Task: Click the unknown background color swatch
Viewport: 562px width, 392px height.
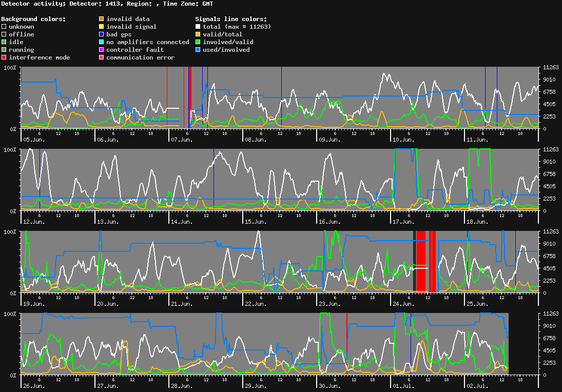Action: coord(4,27)
